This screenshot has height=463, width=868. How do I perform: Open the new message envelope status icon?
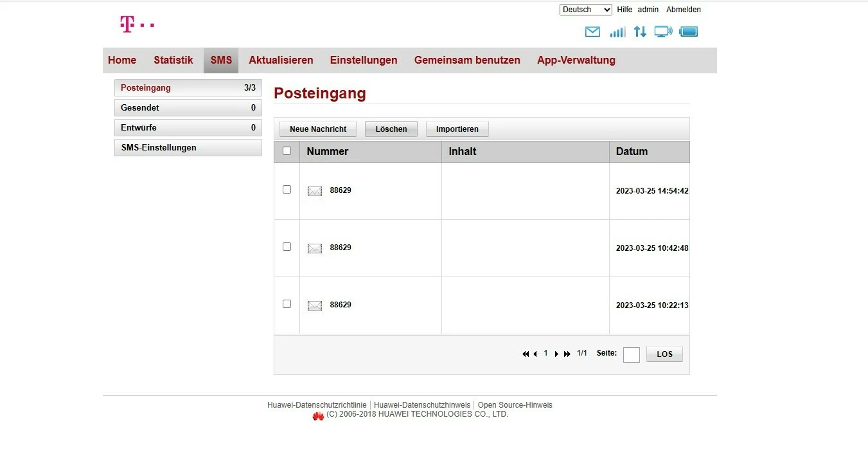[592, 32]
